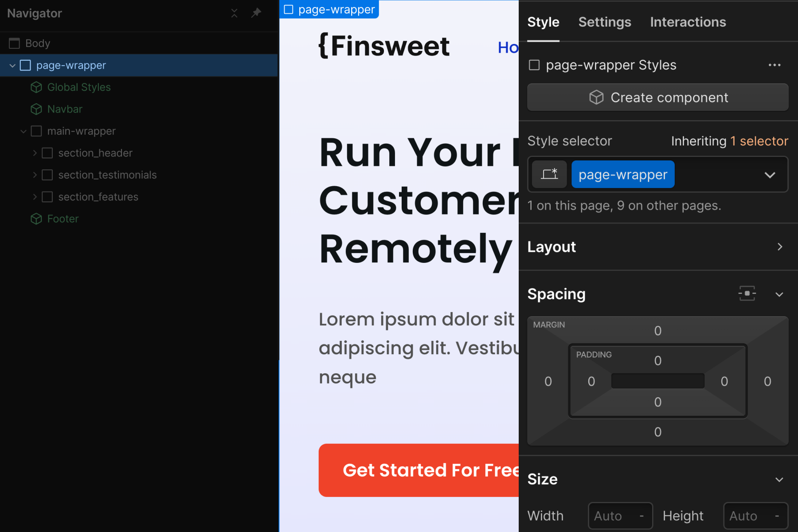
Task: Click the right margin value
Action: (x=767, y=381)
